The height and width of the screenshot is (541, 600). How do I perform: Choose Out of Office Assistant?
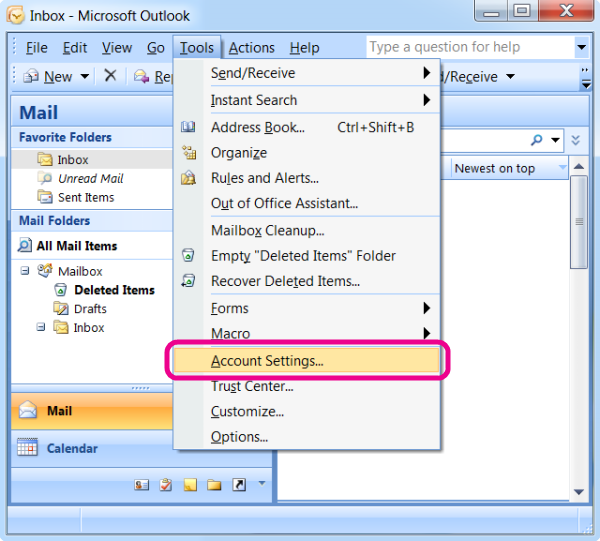[x=307, y=203]
